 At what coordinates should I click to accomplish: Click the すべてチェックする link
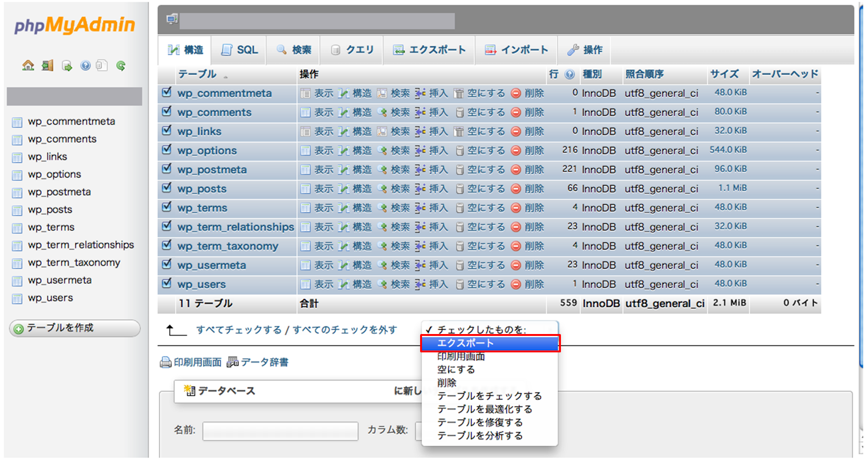[x=238, y=330]
